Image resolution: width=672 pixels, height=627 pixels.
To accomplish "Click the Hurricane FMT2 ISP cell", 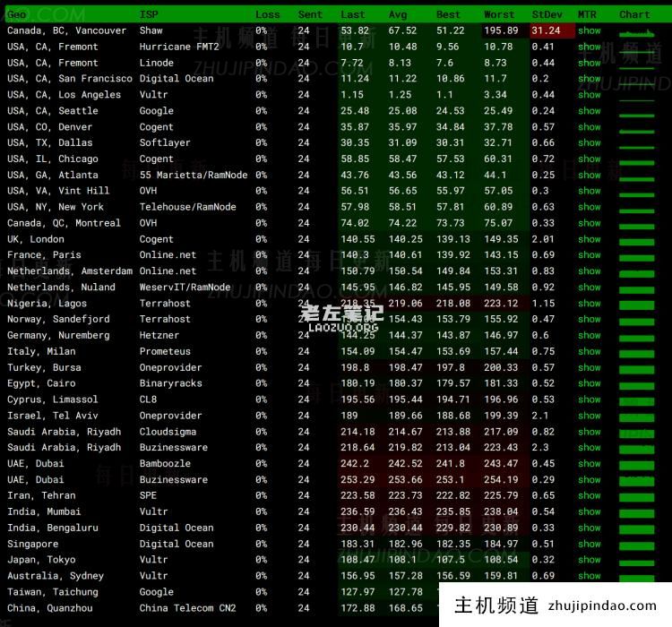I will (177, 47).
